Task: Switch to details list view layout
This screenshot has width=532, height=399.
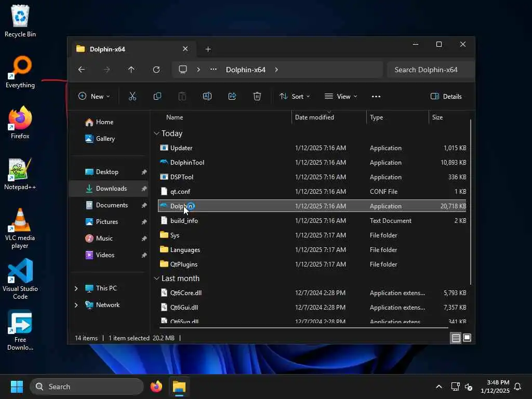Action: tap(456, 338)
